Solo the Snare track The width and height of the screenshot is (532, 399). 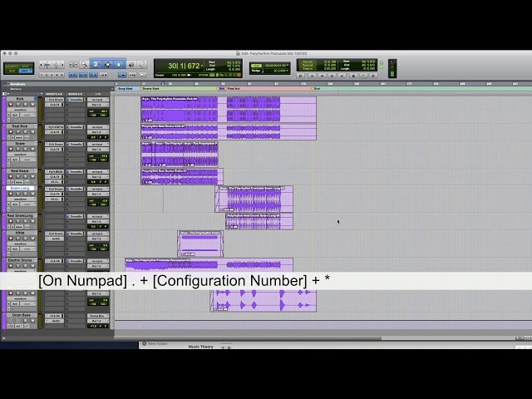26,149
